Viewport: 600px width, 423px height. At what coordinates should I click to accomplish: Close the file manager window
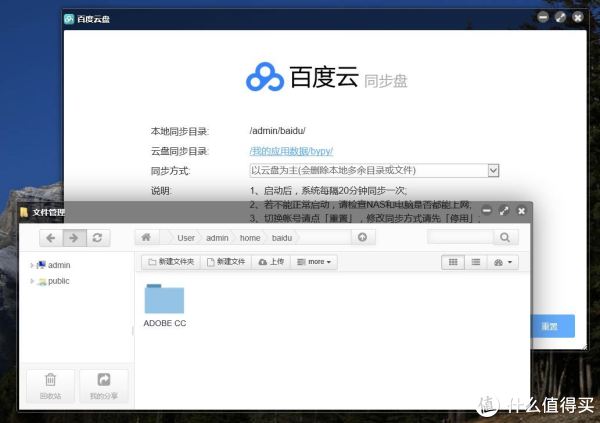[x=521, y=211]
